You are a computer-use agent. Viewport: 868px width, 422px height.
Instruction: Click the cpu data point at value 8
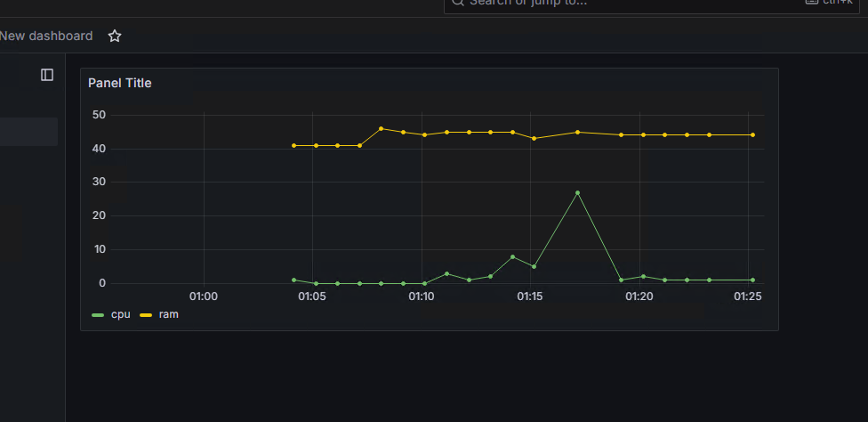pyautogui.click(x=512, y=256)
